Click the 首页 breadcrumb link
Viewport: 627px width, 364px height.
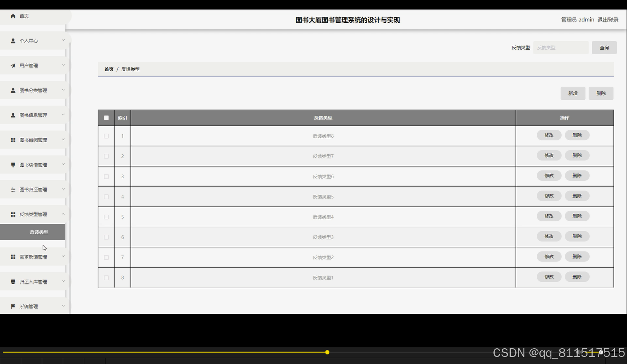tap(109, 69)
